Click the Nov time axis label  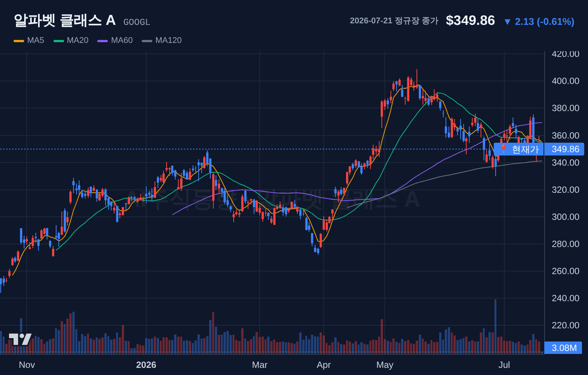coord(27,365)
